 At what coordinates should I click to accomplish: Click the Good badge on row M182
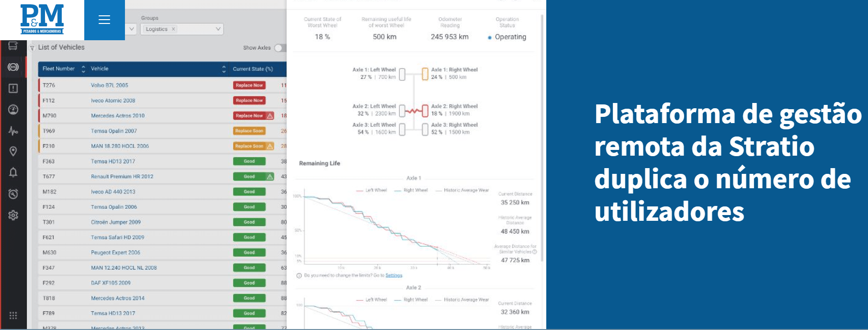[x=249, y=192]
